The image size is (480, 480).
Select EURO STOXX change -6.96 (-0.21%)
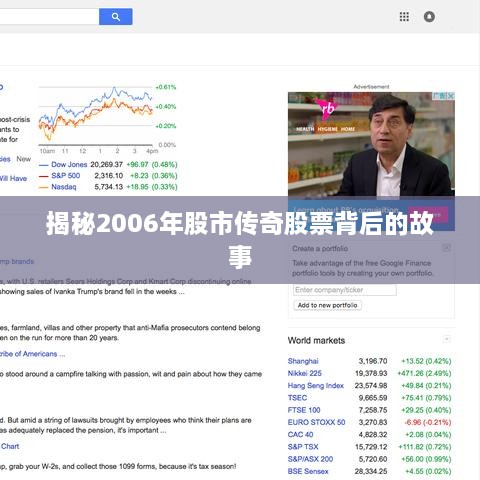(428, 422)
